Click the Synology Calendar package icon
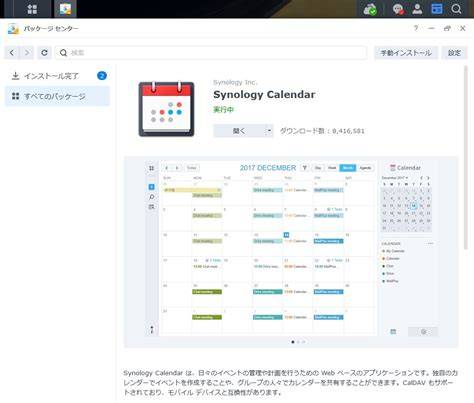The image size is (474, 403). (166, 109)
